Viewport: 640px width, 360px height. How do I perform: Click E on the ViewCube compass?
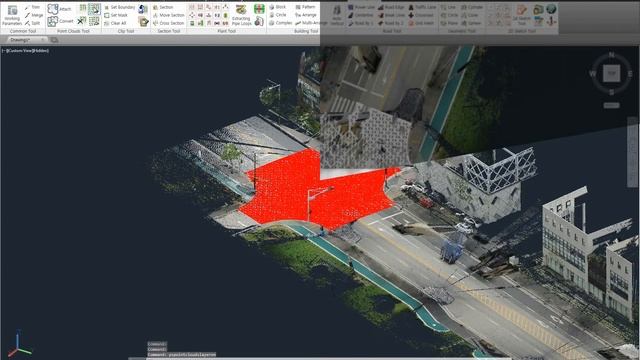pos(631,73)
